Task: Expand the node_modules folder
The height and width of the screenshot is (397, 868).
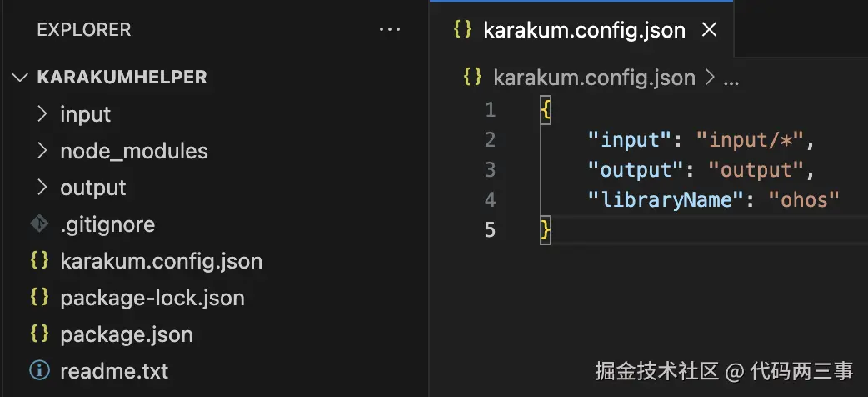Action: tap(43, 151)
